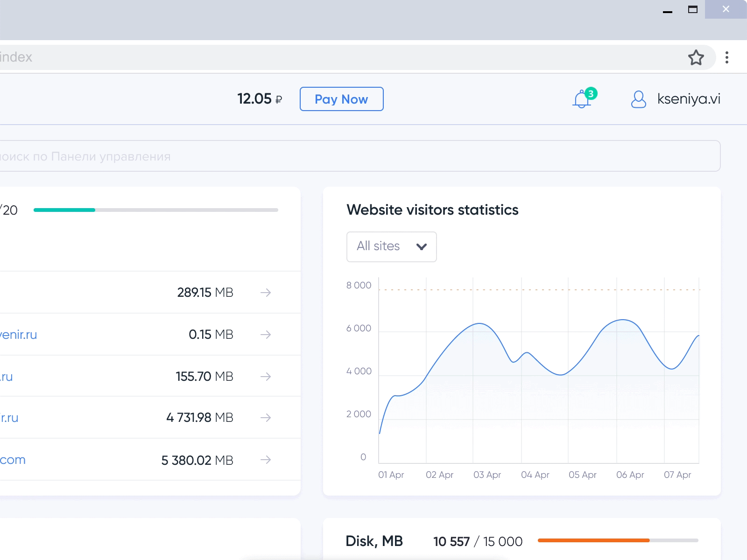
Task: Click the arrow next to the 289.15 MB site
Action: click(265, 293)
